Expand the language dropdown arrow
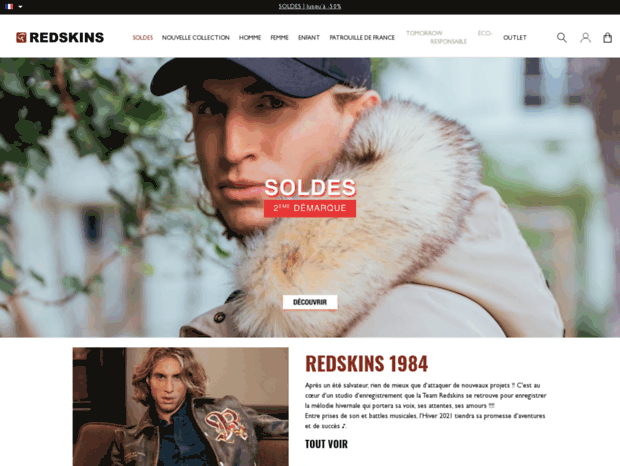The image size is (620, 466). click(20, 7)
